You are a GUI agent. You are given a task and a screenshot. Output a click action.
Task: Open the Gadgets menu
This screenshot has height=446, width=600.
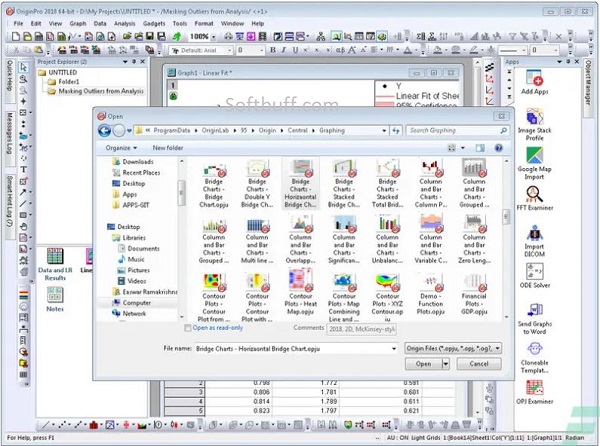click(154, 23)
